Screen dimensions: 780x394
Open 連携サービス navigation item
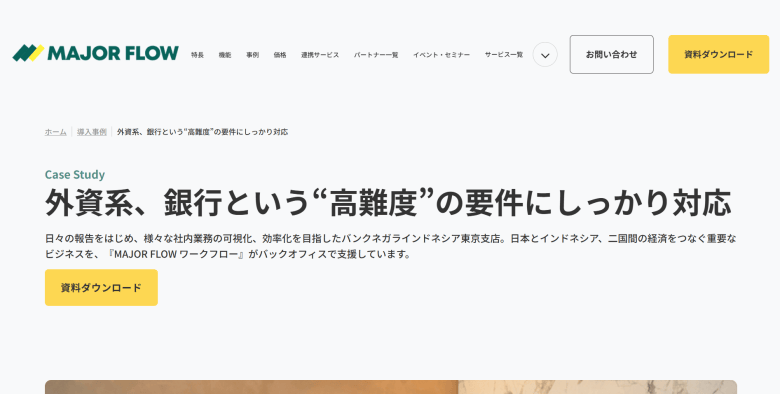tap(320, 55)
